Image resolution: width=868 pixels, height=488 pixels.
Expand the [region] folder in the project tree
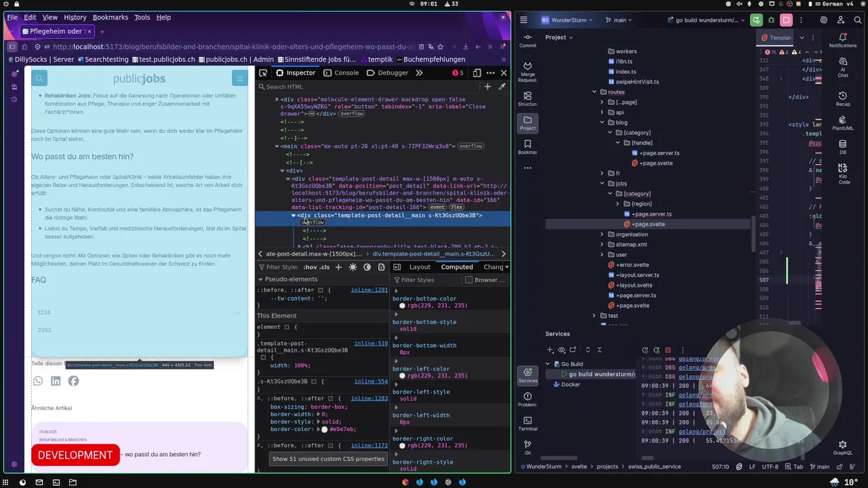[x=617, y=204]
